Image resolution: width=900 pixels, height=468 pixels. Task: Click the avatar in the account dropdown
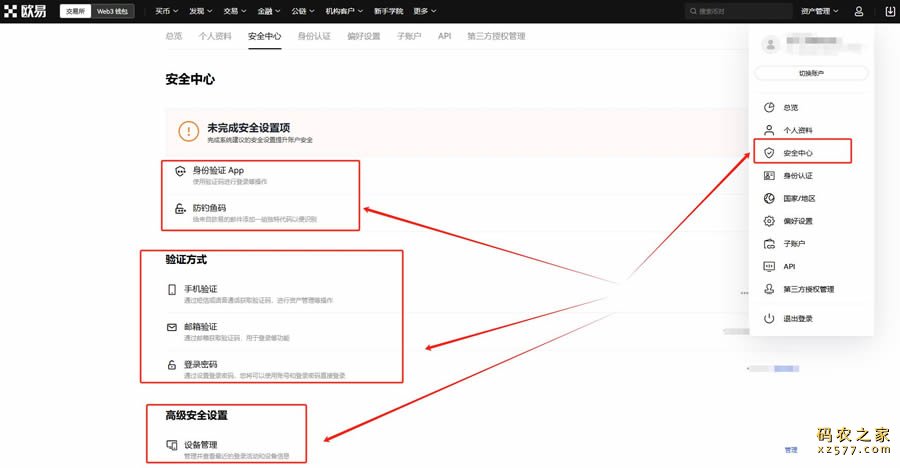(x=771, y=44)
